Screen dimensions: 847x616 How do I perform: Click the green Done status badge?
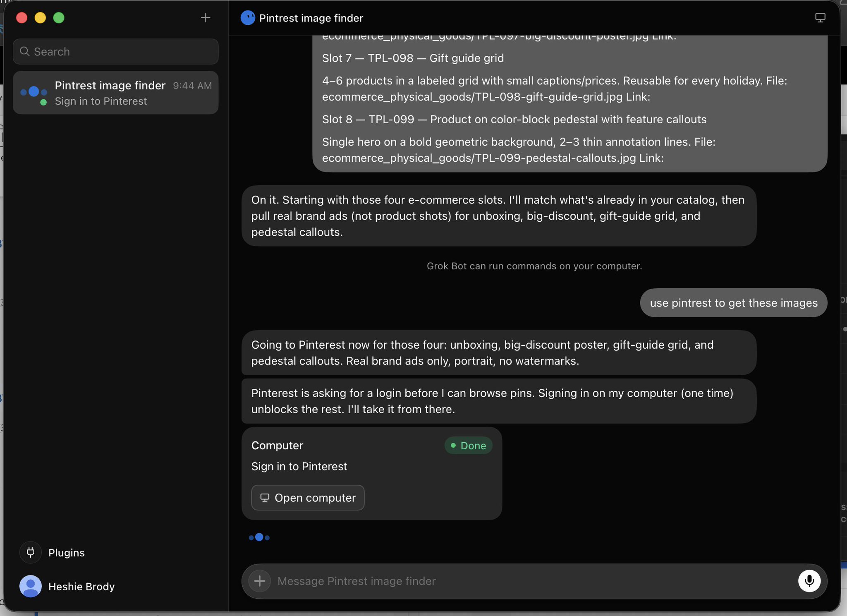468,446
